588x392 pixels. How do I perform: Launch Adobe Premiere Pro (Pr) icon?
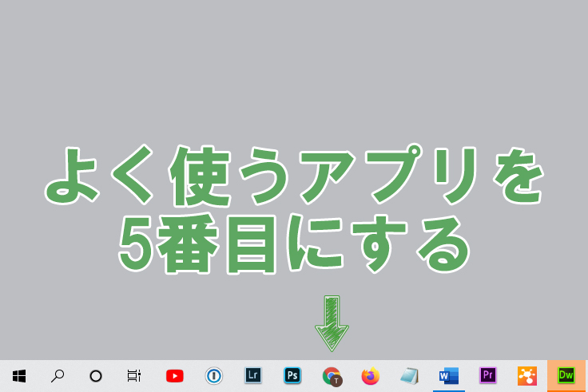(x=488, y=375)
